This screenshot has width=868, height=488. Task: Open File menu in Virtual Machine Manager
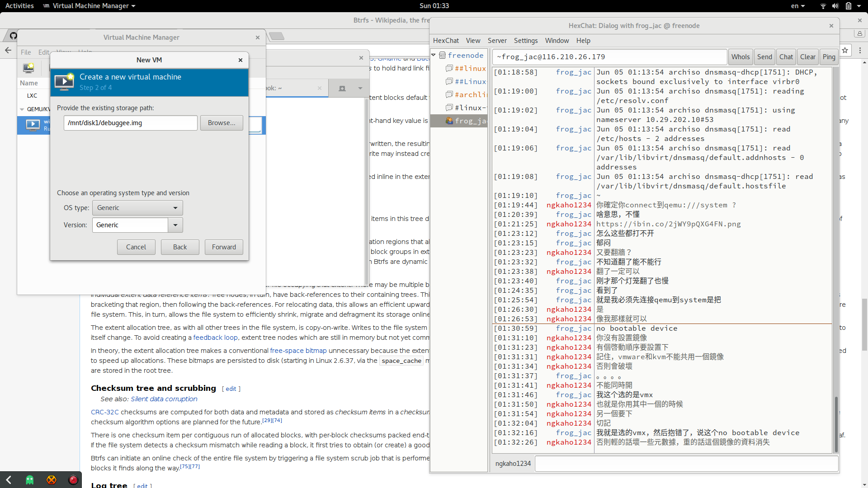pyautogui.click(x=26, y=52)
